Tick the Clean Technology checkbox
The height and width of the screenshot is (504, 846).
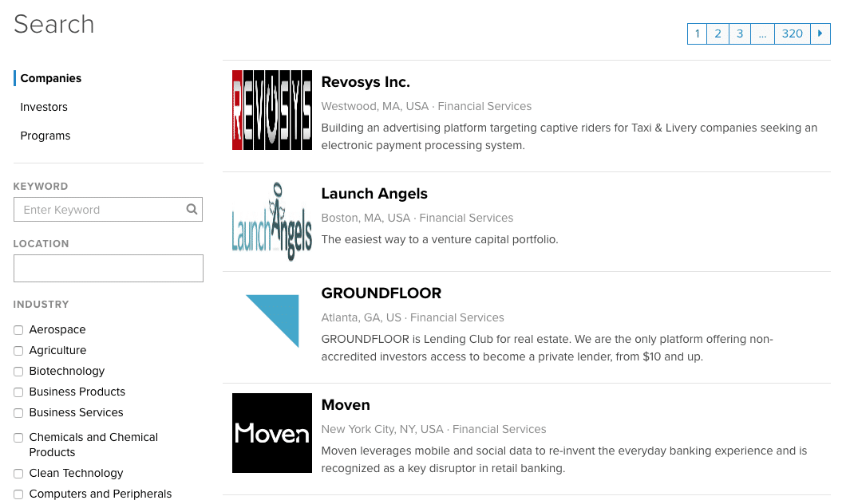pos(18,474)
